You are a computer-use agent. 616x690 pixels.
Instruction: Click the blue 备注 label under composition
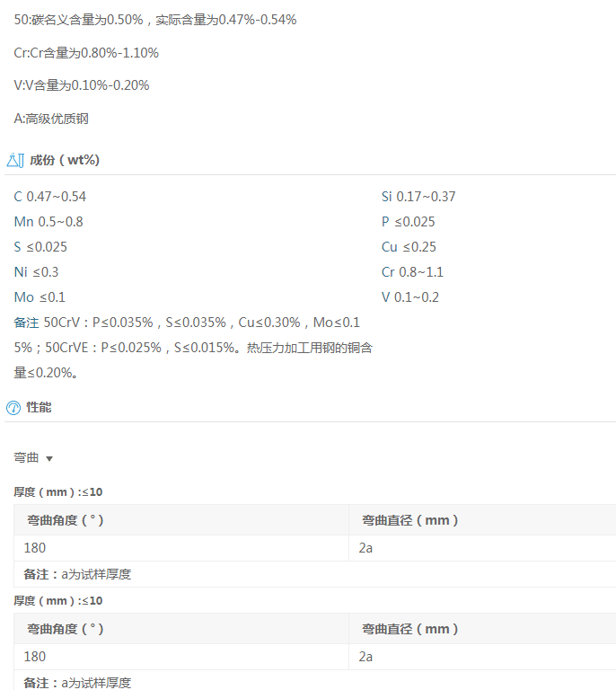26,323
